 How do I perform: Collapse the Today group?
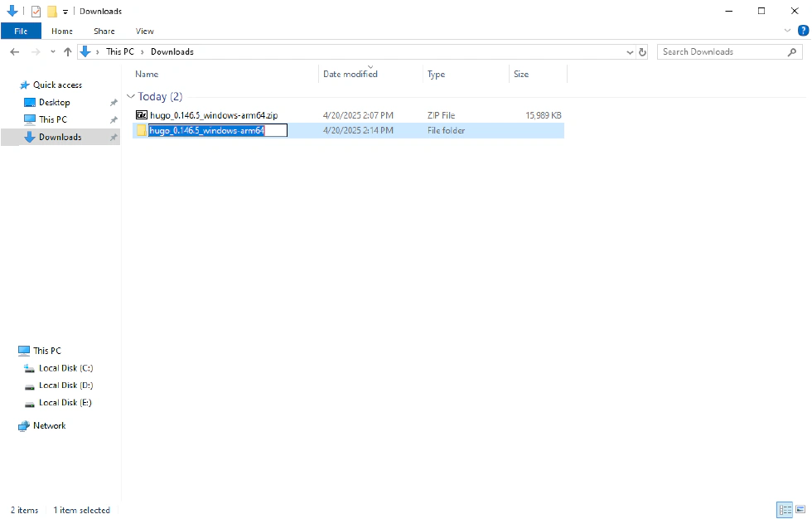(x=130, y=97)
